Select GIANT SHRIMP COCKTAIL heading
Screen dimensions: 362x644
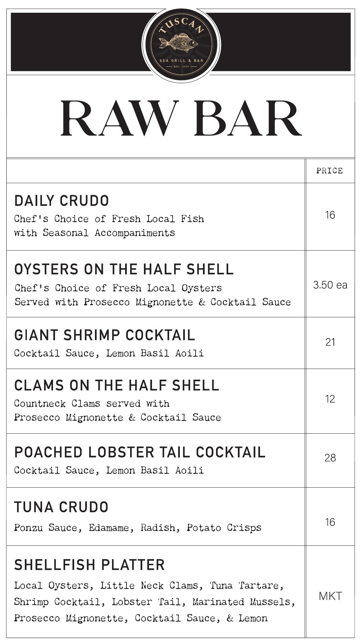click(105, 335)
